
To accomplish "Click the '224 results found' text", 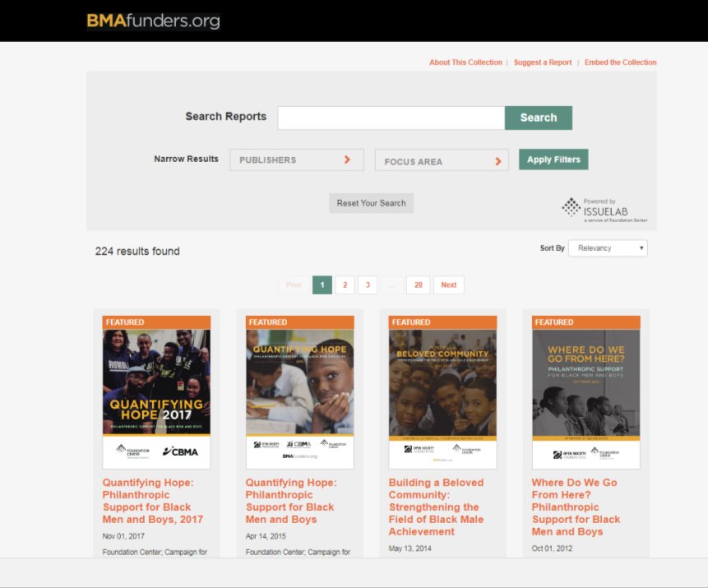I will pyautogui.click(x=137, y=251).
